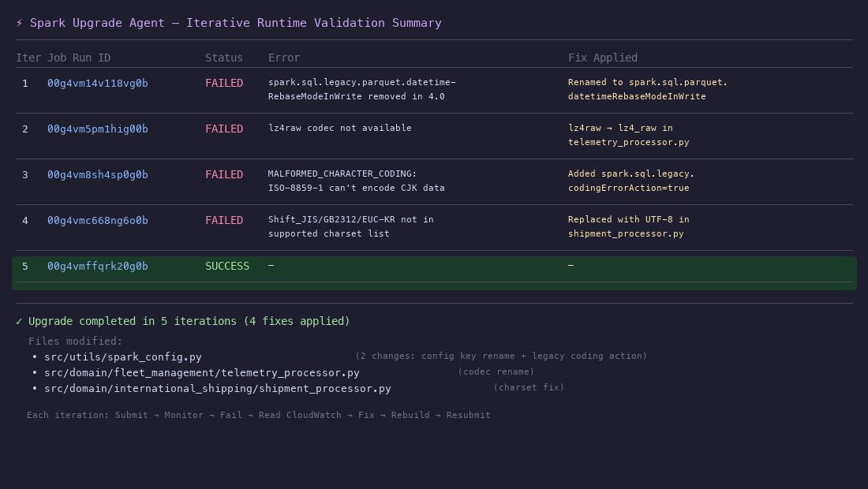The width and height of the screenshot is (868, 489).
Task: Open job run ID 00g4vm14v118vg0b
Action: (97, 84)
